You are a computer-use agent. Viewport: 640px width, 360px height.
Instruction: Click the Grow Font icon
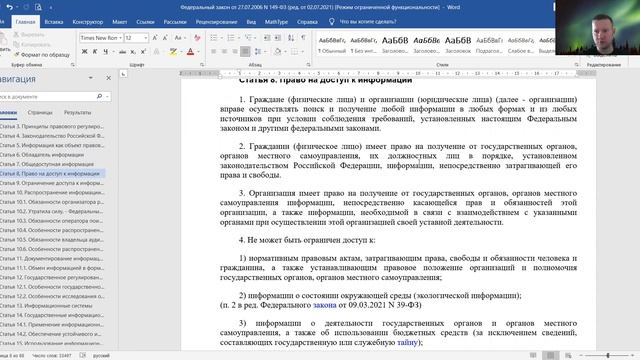155,38
